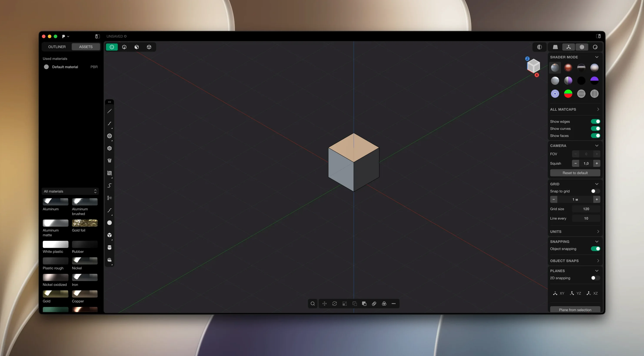Disable Object snapping
This screenshot has height=356, width=644.
click(x=596, y=249)
